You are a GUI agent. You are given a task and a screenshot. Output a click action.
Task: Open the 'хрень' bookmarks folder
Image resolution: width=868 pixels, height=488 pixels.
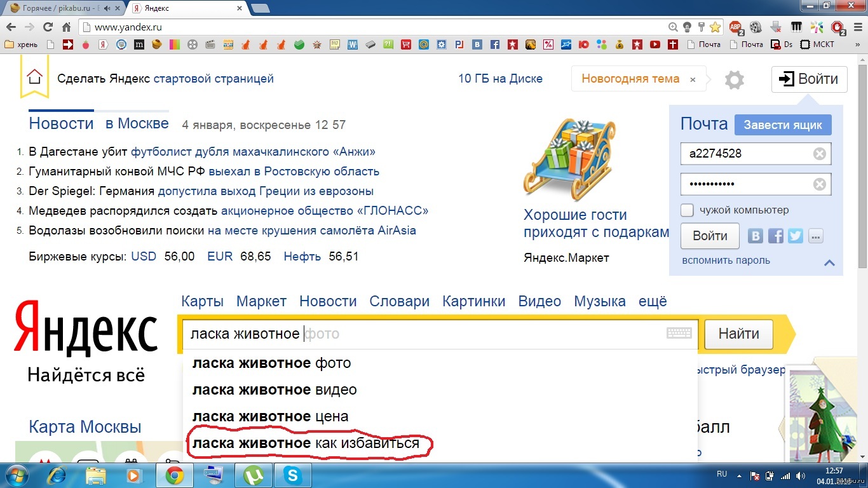click(21, 44)
